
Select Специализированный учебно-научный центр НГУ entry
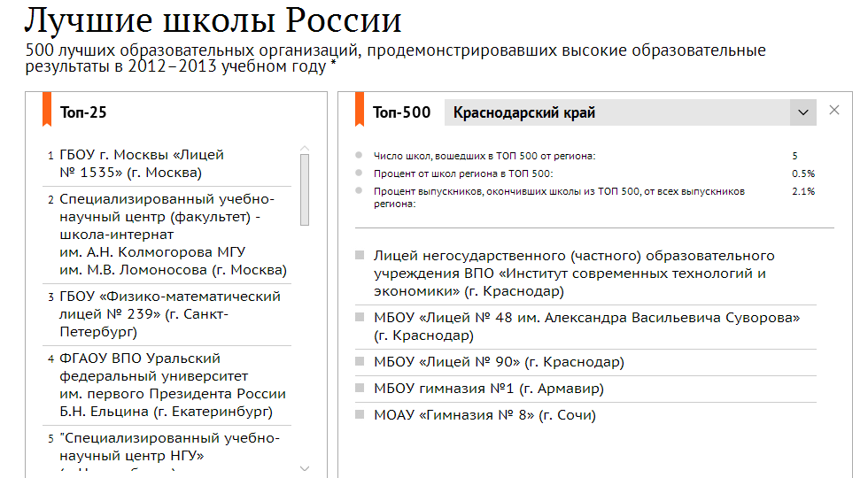tap(169, 446)
